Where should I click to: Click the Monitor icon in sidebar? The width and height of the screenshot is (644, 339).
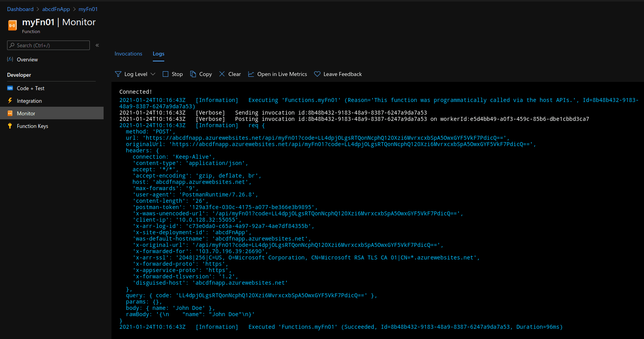(10, 113)
